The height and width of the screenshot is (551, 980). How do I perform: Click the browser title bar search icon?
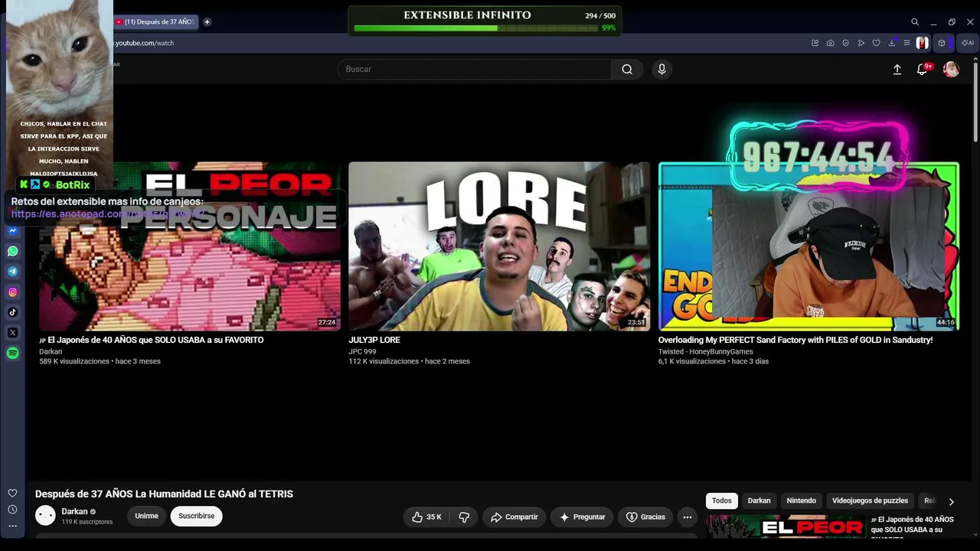tap(915, 22)
